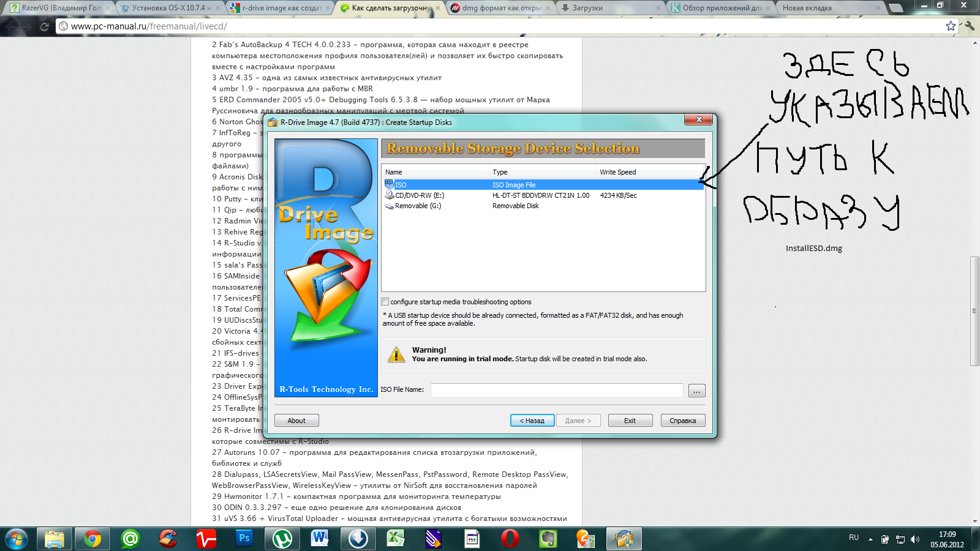Open Opera browser from the taskbar
This screenshot has height=551, width=980.
click(x=510, y=539)
